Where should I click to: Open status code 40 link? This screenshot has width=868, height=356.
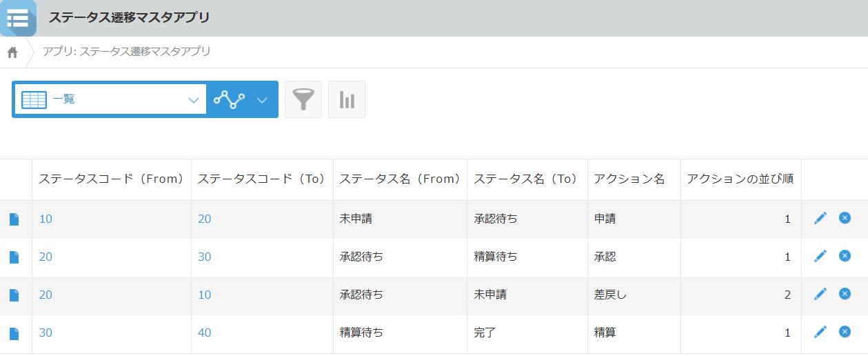click(x=204, y=333)
